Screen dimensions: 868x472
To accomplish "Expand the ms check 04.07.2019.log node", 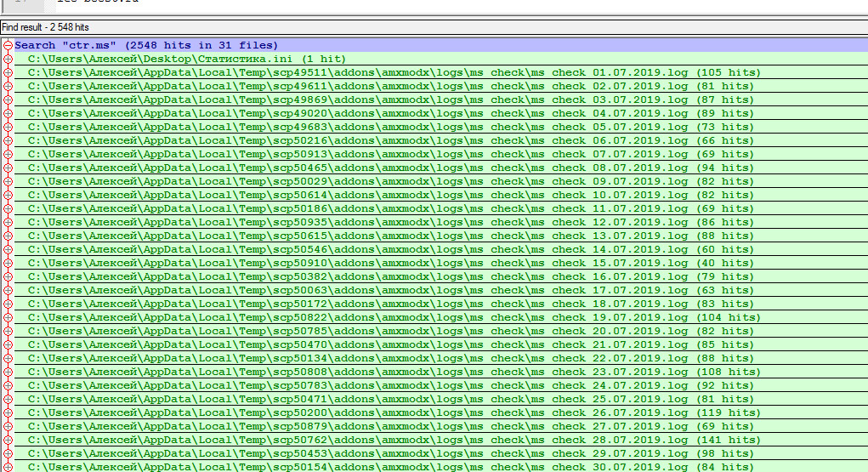I will pos(8,114).
